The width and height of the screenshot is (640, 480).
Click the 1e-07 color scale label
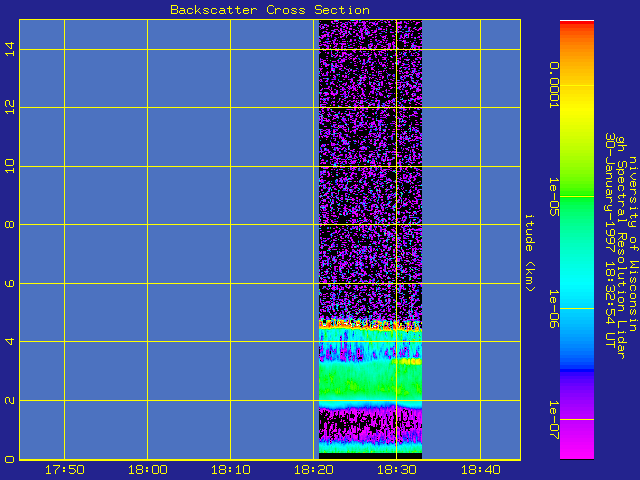click(553, 420)
